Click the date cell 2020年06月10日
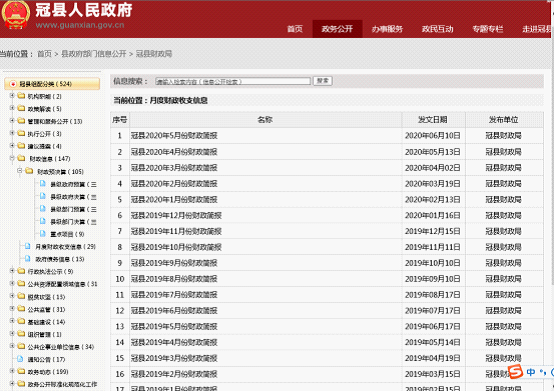The width and height of the screenshot is (554, 391). point(432,136)
